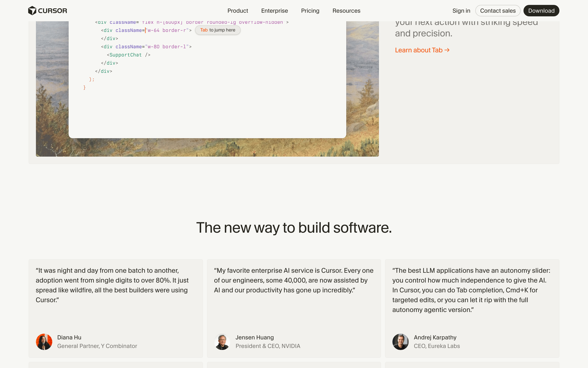
Task: Follow the Learn about Tab link
Action: (422, 50)
